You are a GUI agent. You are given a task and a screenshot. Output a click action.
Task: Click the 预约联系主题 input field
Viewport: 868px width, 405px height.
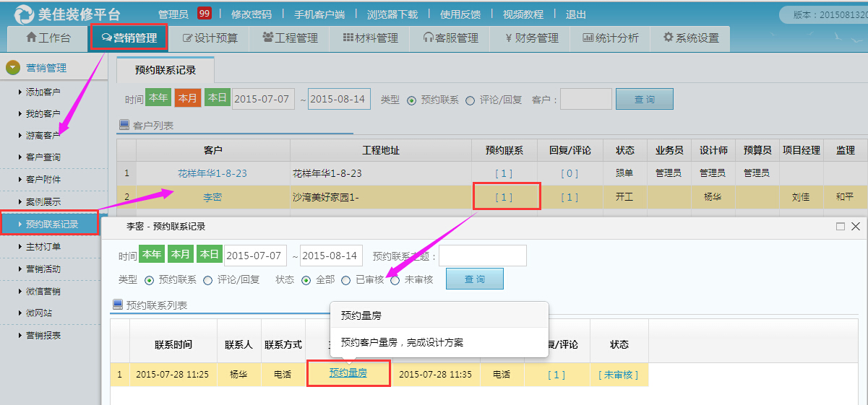[x=482, y=256]
